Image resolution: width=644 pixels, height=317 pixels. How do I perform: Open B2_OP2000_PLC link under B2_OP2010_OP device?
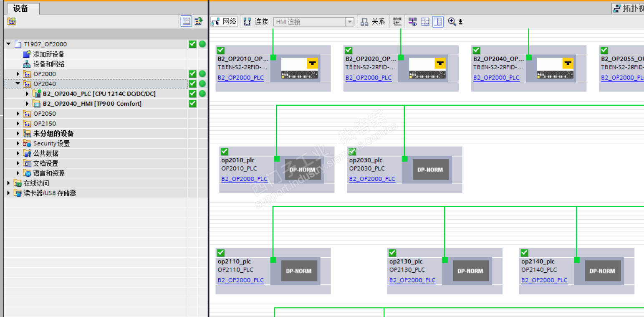[241, 78]
